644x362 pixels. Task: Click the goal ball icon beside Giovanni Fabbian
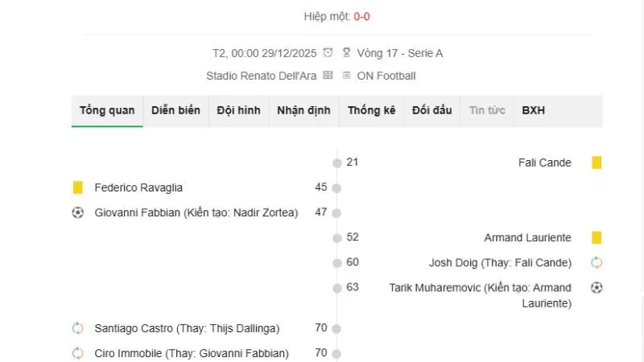[78, 212]
